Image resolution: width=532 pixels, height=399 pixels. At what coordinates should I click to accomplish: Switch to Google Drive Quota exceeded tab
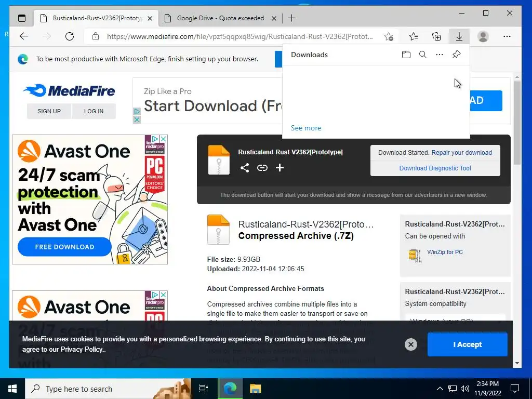pos(220,18)
